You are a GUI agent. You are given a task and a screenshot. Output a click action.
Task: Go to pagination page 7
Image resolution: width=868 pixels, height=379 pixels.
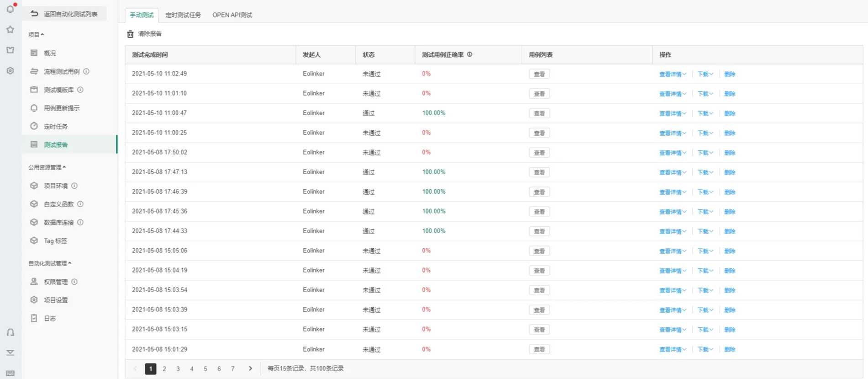pyautogui.click(x=233, y=369)
